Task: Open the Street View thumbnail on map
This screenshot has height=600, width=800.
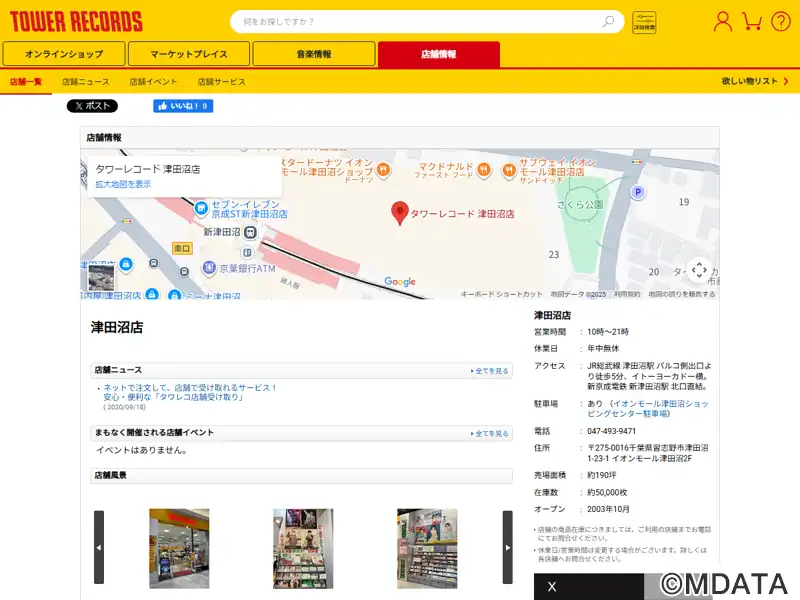Action: pyautogui.click(x=101, y=278)
